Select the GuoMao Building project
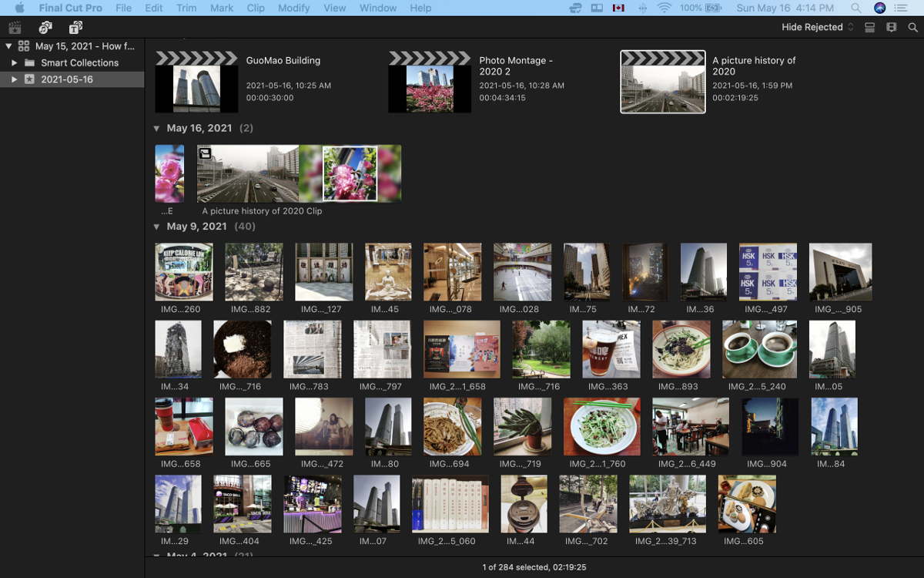Viewport: 924px width, 578px height. (x=196, y=82)
